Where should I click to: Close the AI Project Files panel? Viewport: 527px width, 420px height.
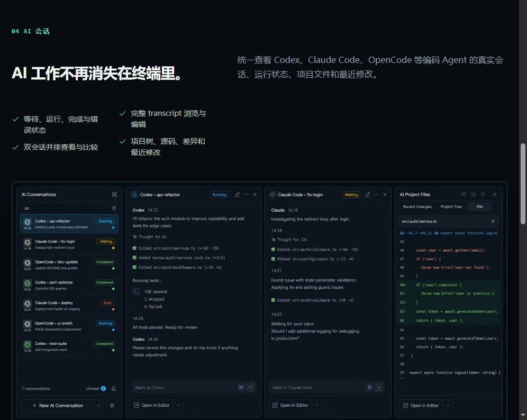pos(494,194)
